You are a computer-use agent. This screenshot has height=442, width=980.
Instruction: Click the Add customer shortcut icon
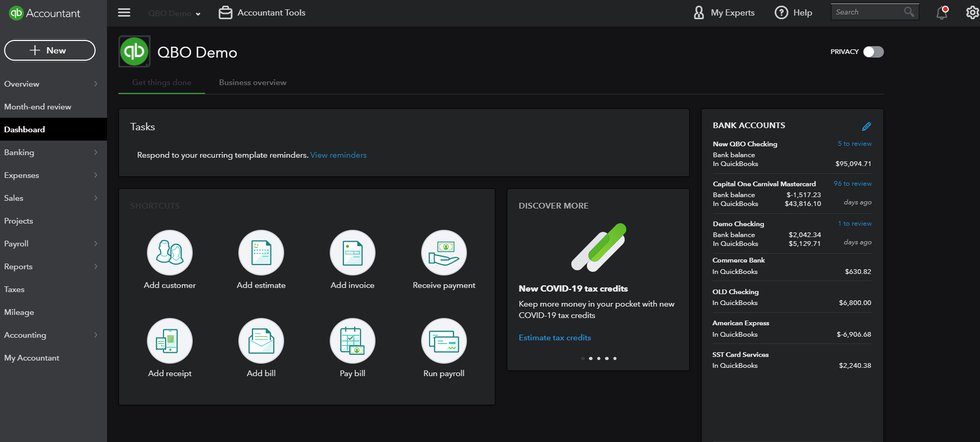click(171, 252)
